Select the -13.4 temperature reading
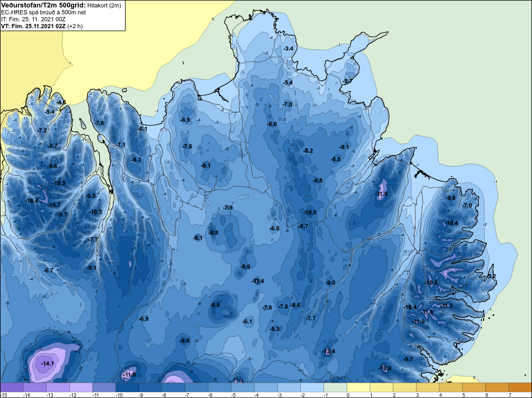The height and width of the screenshot is (398, 532). coord(328,351)
